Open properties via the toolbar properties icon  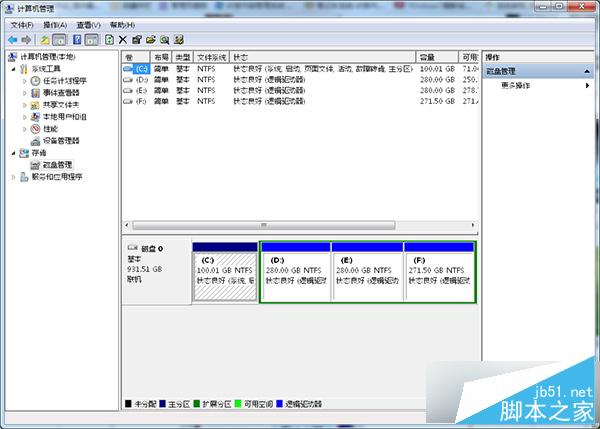click(x=137, y=40)
